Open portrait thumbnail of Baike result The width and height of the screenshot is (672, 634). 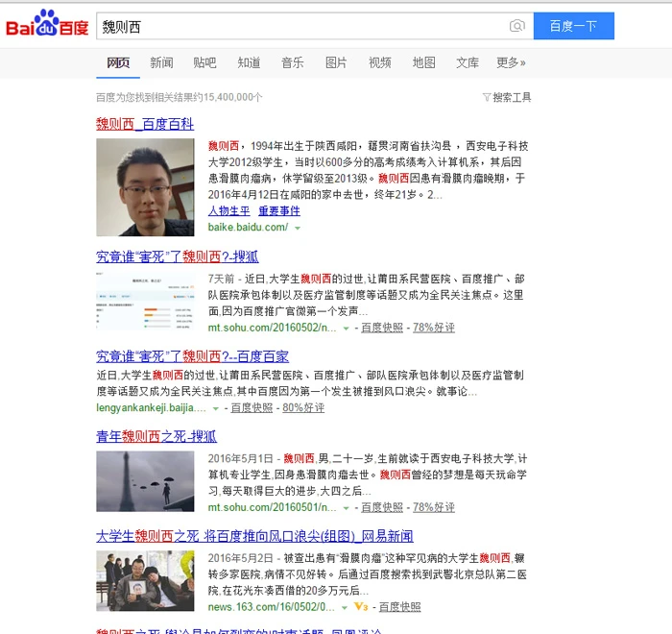[145, 187]
